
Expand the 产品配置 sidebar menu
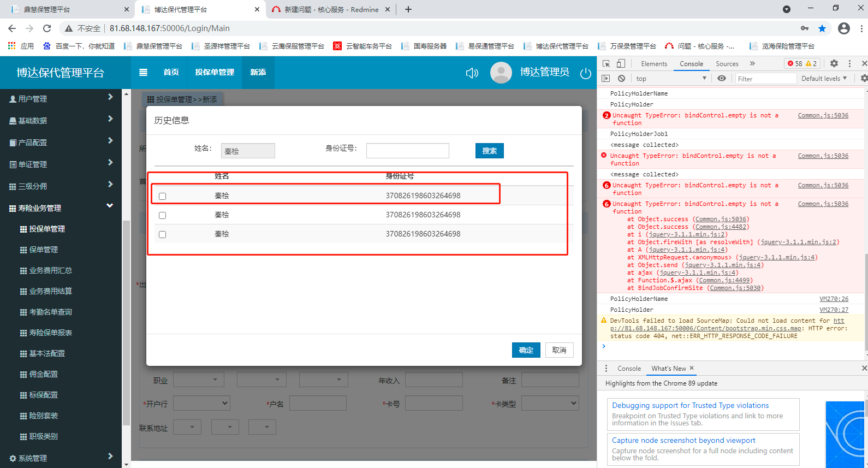[61, 143]
